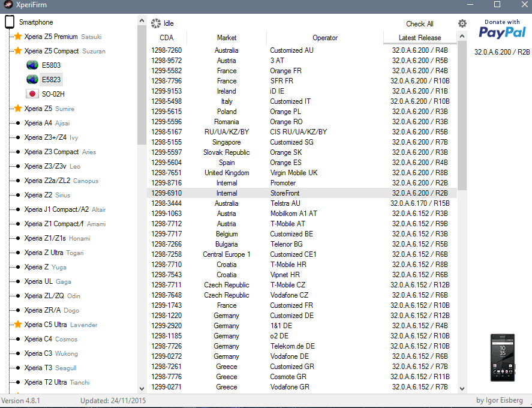Viewport: 532px width, 408px height.
Task: Select Xperia ZR/A Dogo in tree
Action: pos(52,310)
